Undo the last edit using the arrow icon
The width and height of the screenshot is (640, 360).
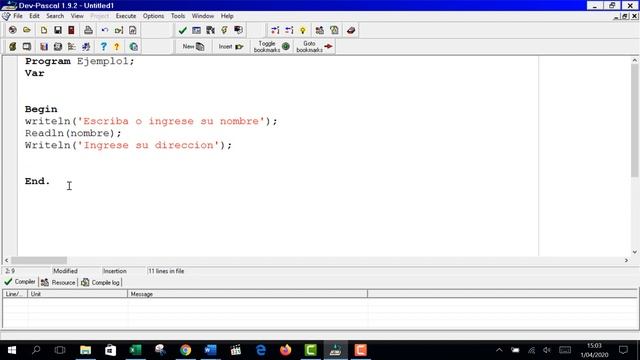(105, 30)
